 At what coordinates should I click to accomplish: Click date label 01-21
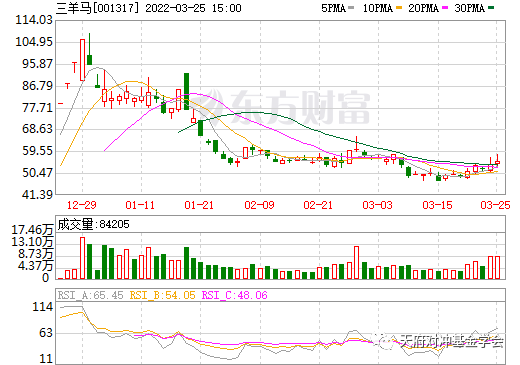[x=199, y=205]
